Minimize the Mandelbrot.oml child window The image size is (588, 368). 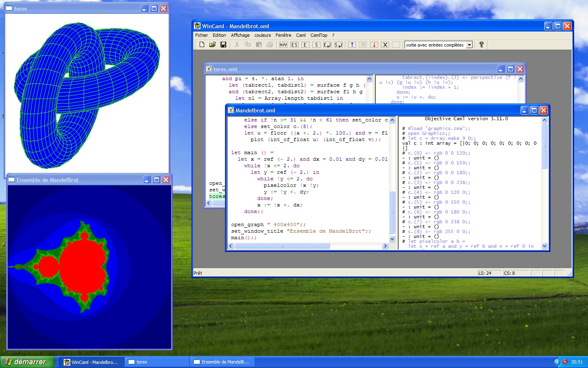click(x=525, y=110)
